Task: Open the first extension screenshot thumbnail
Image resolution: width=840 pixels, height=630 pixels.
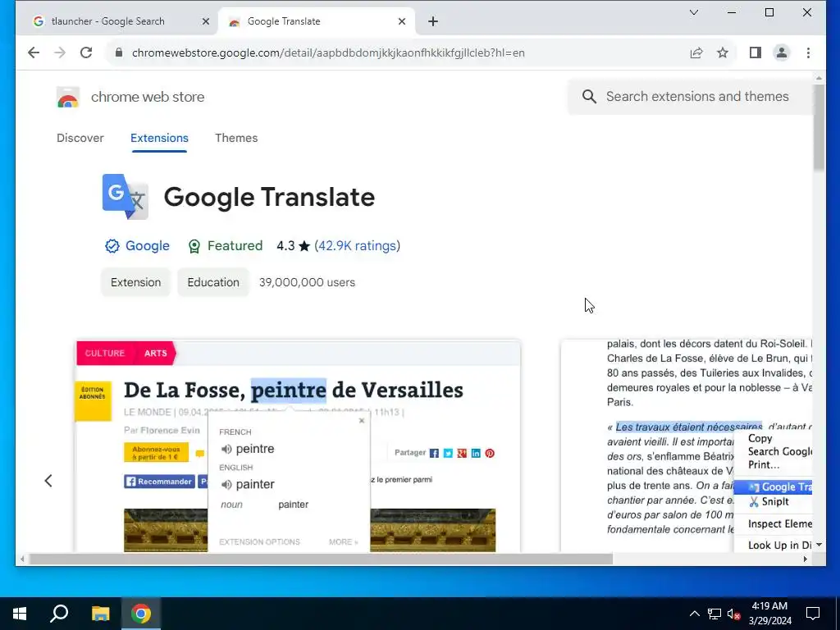Action: 299,446
